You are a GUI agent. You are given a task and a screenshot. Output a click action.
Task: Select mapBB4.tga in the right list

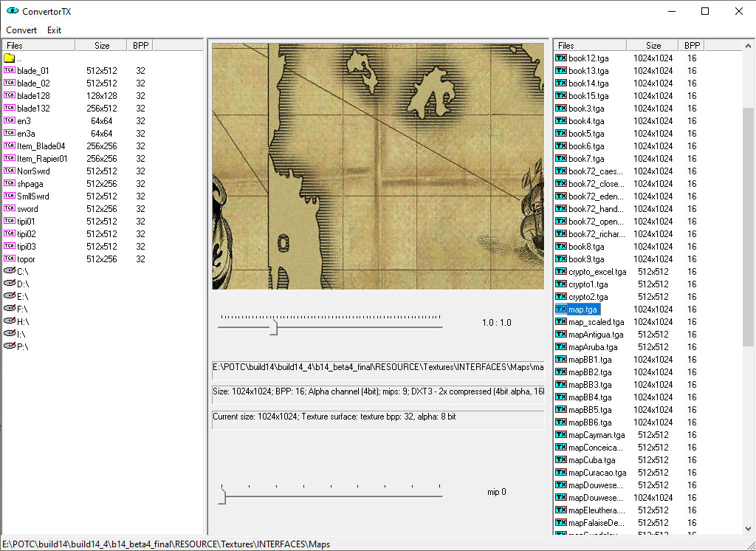coord(590,397)
